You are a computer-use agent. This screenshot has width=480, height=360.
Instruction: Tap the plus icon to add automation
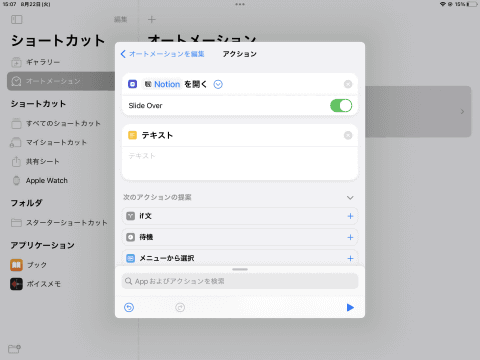152,20
